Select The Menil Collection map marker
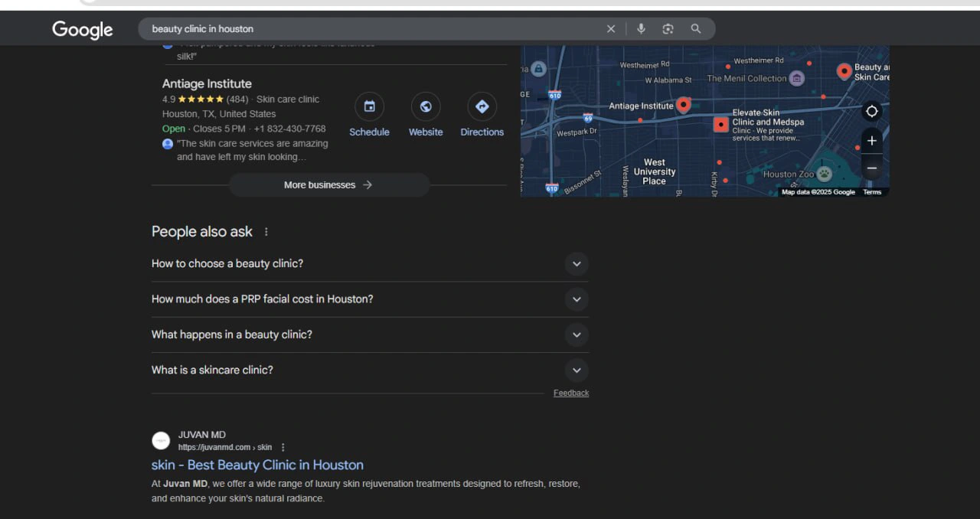 pyautogui.click(x=796, y=78)
